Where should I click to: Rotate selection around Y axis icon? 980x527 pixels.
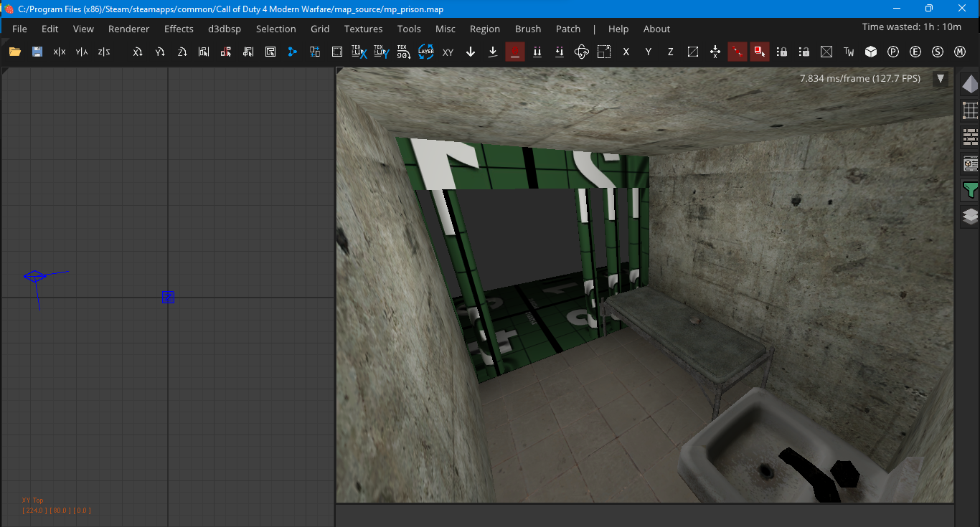point(160,52)
